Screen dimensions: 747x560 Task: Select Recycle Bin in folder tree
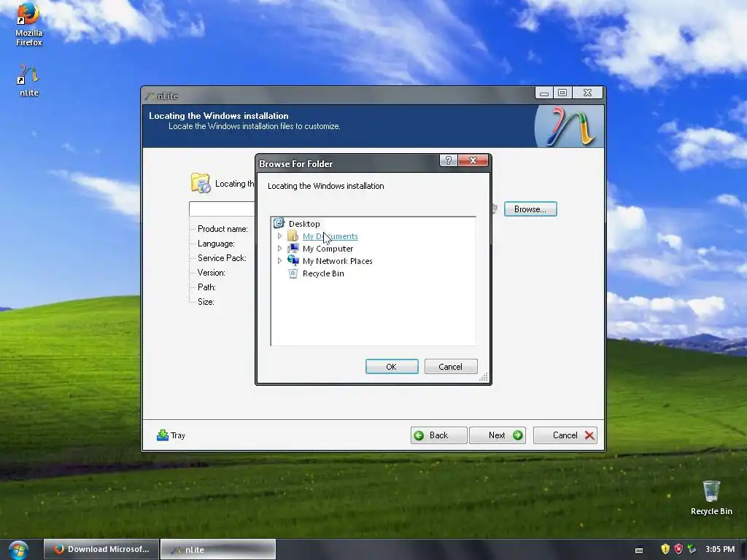click(323, 273)
